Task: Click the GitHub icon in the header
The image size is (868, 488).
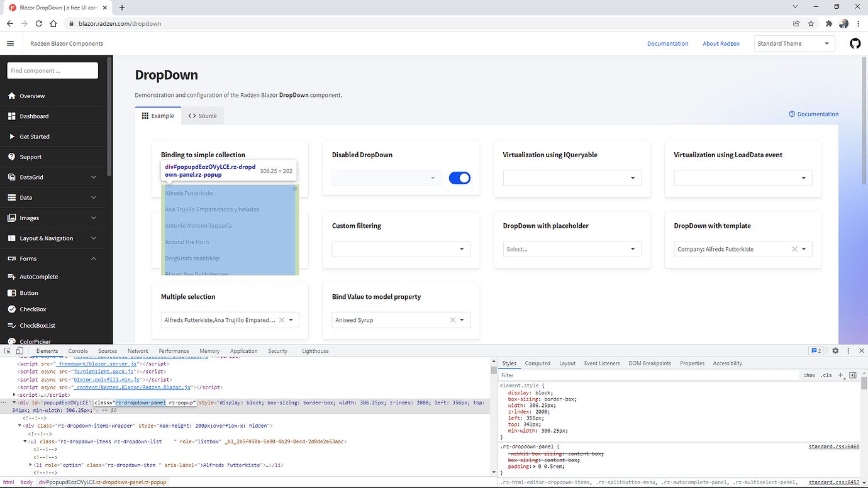Action: click(x=855, y=43)
